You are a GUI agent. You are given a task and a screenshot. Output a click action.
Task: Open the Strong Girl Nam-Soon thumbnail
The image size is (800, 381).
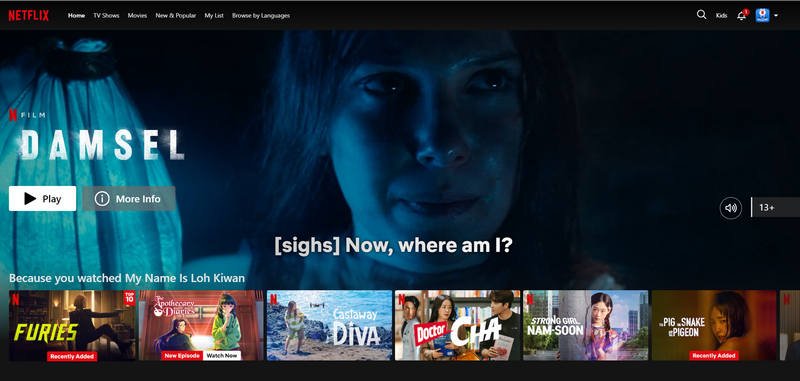click(x=586, y=325)
